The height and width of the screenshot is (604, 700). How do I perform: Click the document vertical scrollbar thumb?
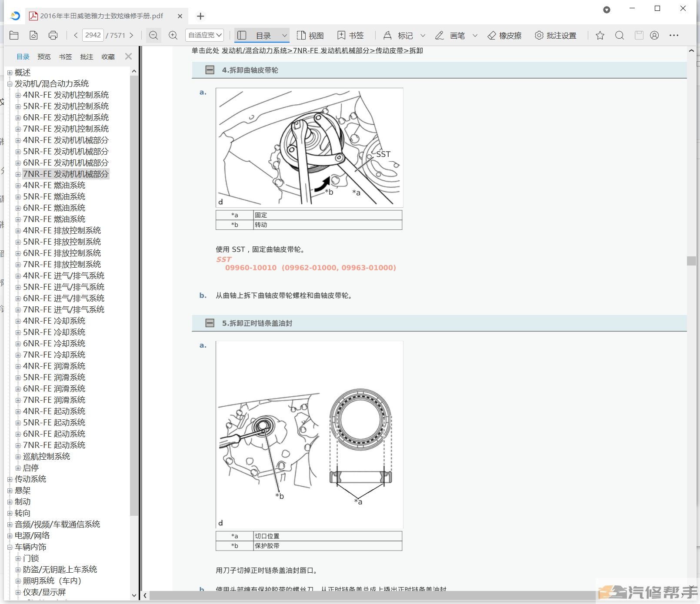tap(691, 260)
